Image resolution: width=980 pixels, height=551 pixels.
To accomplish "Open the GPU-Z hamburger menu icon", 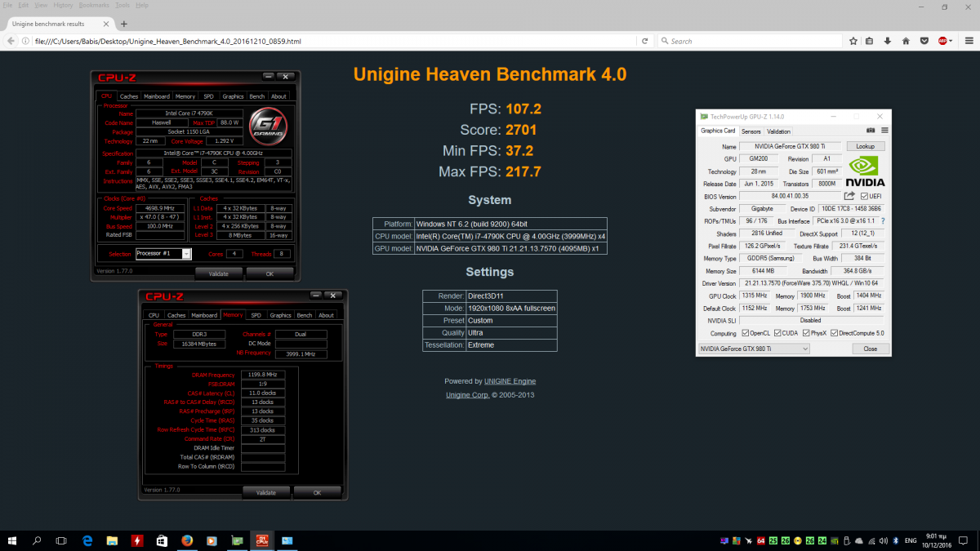I will coord(884,131).
